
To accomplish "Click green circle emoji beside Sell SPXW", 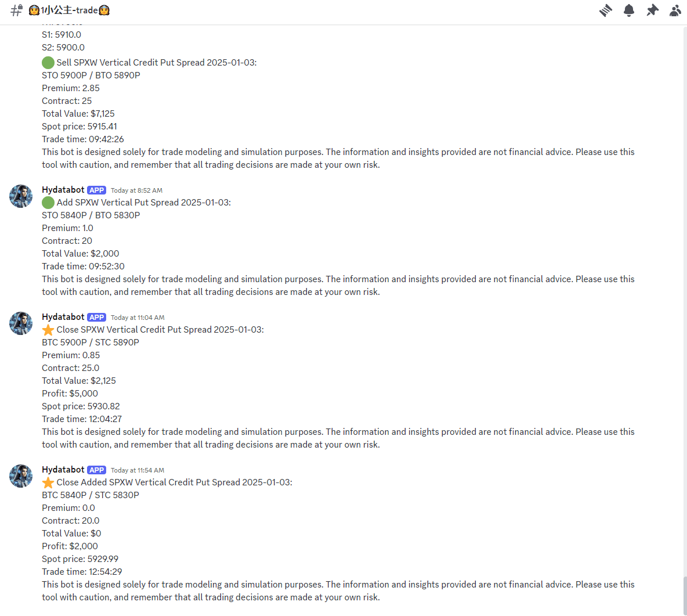I will click(x=48, y=63).
